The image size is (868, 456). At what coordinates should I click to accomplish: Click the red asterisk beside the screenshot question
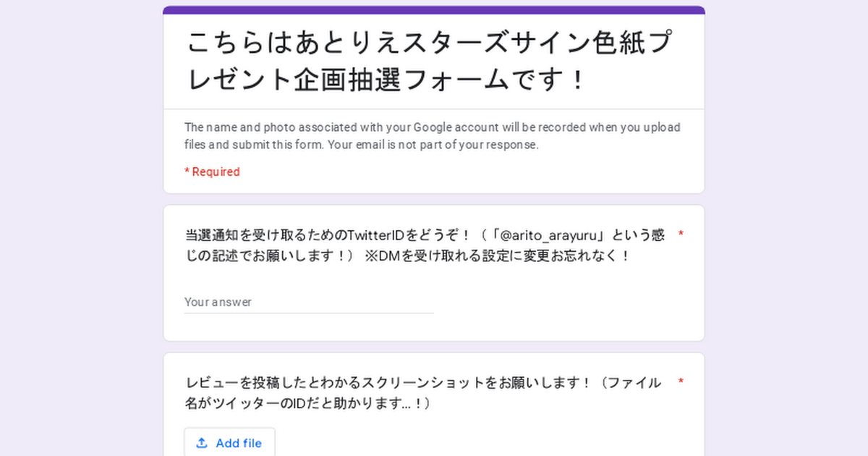(x=681, y=381)
